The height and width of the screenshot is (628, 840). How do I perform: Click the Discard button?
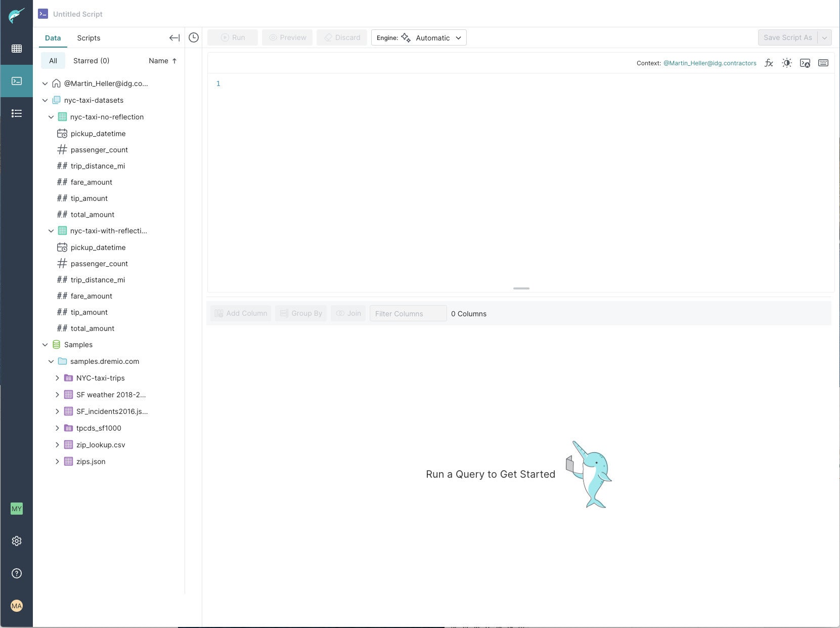tap(342, 37)
